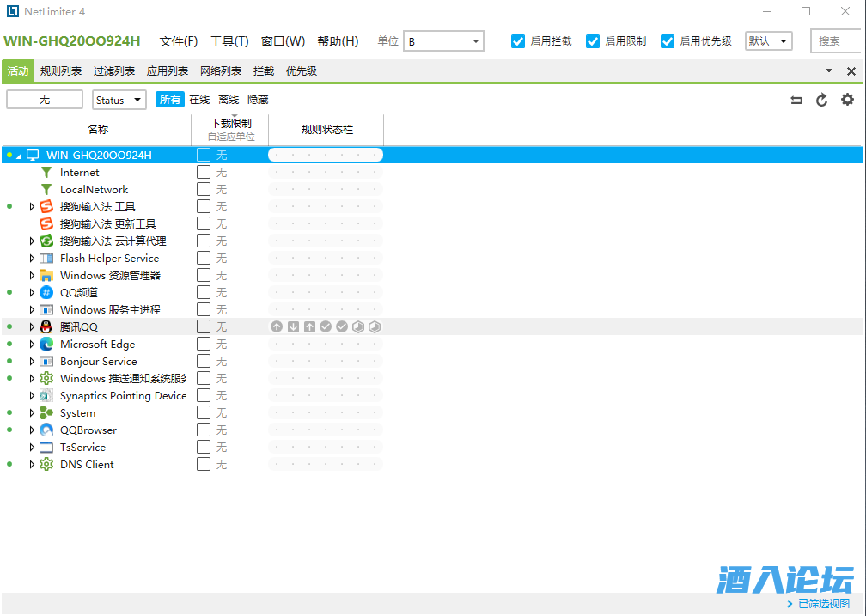Image resolution: width=866 pixels, height=616 pixels.
Task: Click the undo/collapse arrow icon
Action: click(x=796, y=100)
